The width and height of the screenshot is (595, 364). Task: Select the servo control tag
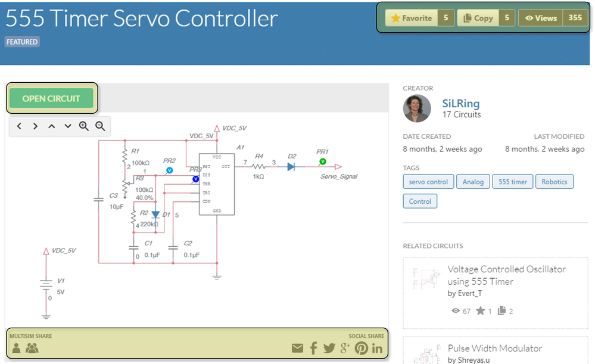pyautogui.click(x=428, y=182)
